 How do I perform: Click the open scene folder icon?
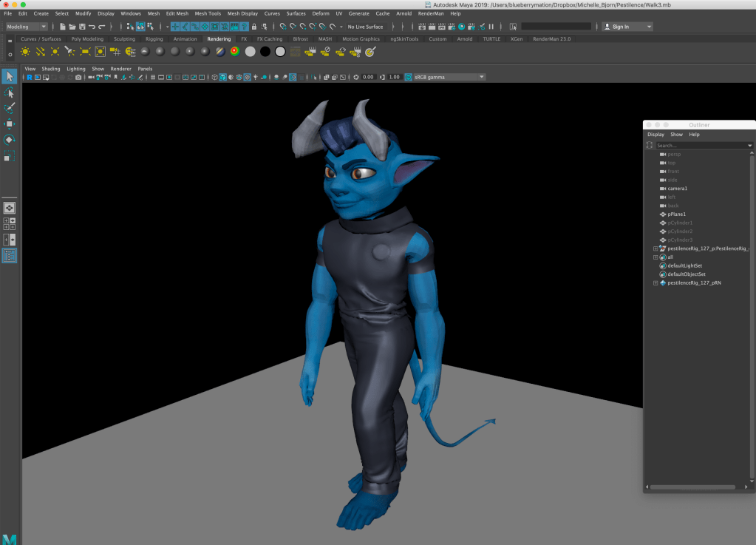(x=72, y=27)
